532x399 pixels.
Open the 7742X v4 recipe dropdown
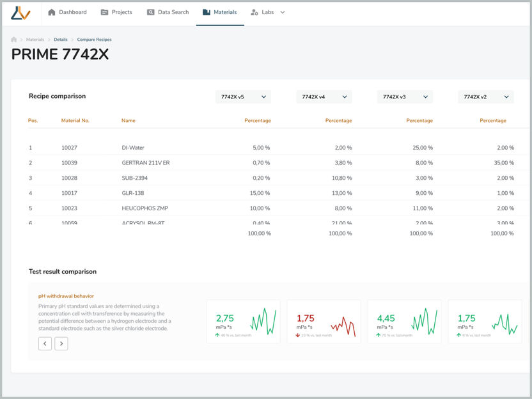[324, 97]
